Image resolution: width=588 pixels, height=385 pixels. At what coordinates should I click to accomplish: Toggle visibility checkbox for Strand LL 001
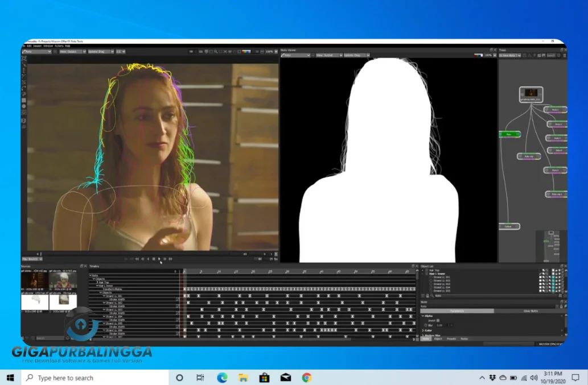(540, 277)
